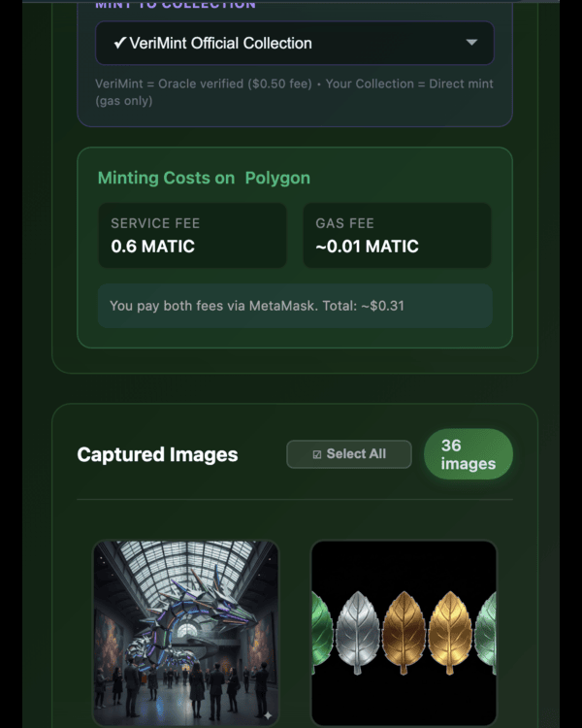
Task: Click the 36 images count badge
Action: (x=469, y=454)
